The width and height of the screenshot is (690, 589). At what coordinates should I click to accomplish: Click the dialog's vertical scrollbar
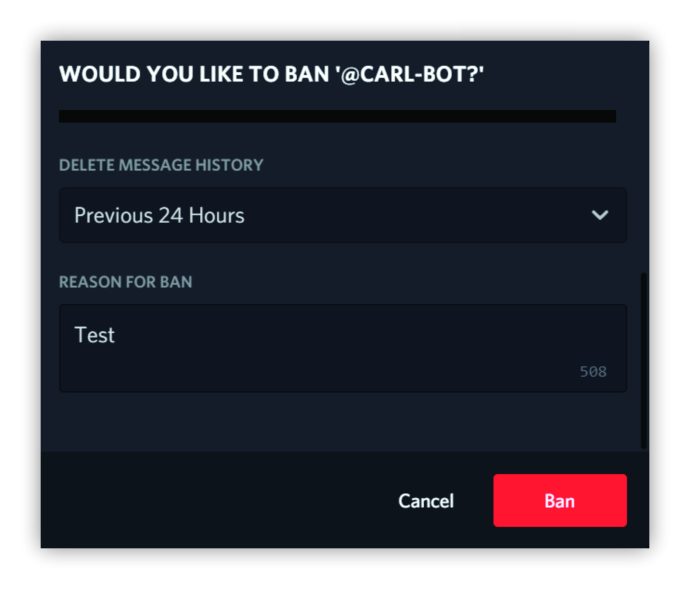[x=644, y=361]
